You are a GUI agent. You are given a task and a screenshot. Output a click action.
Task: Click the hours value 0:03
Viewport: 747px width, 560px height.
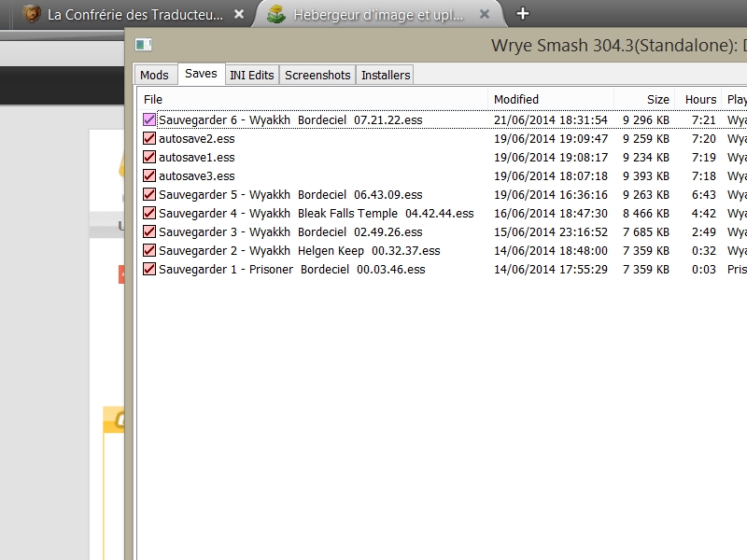tap(704, 270)
